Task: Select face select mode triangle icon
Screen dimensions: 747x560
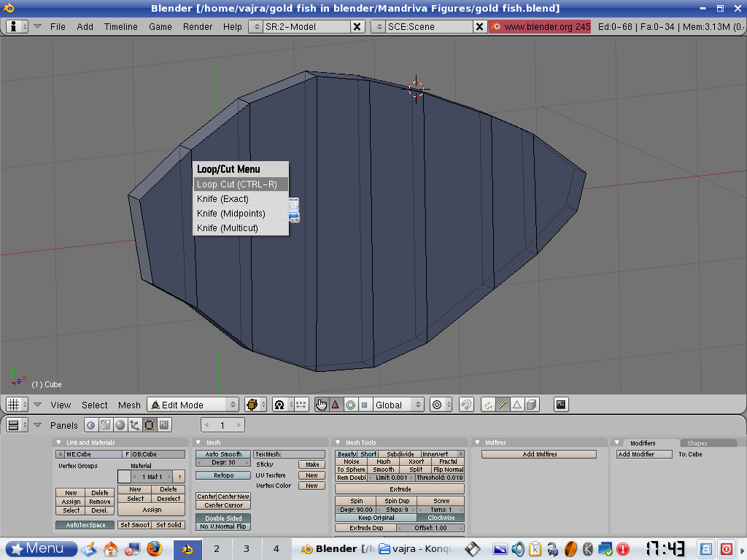Action: click(x=516, y=405)
